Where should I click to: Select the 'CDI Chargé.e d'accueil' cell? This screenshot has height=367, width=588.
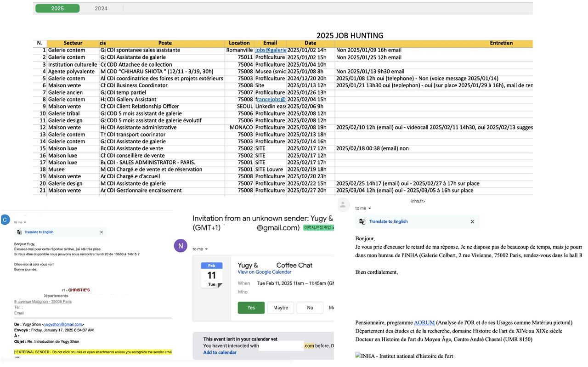(x=165, y=176)
